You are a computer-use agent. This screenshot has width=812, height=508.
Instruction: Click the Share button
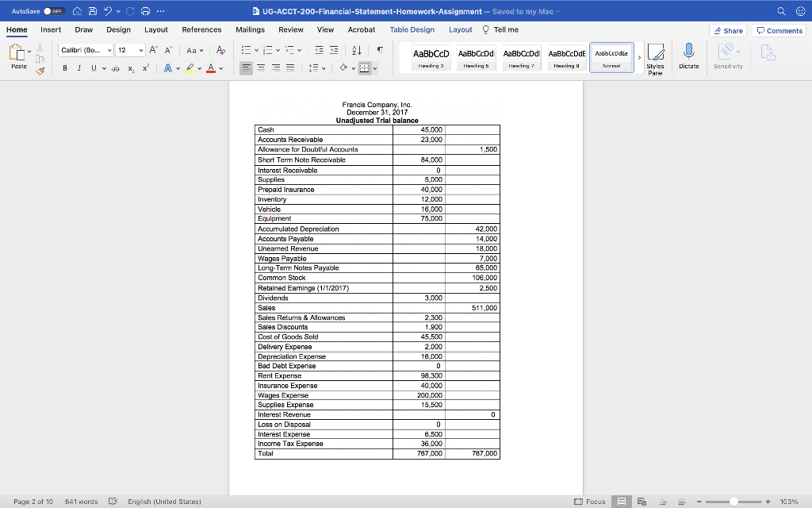(x=727, y=29)
